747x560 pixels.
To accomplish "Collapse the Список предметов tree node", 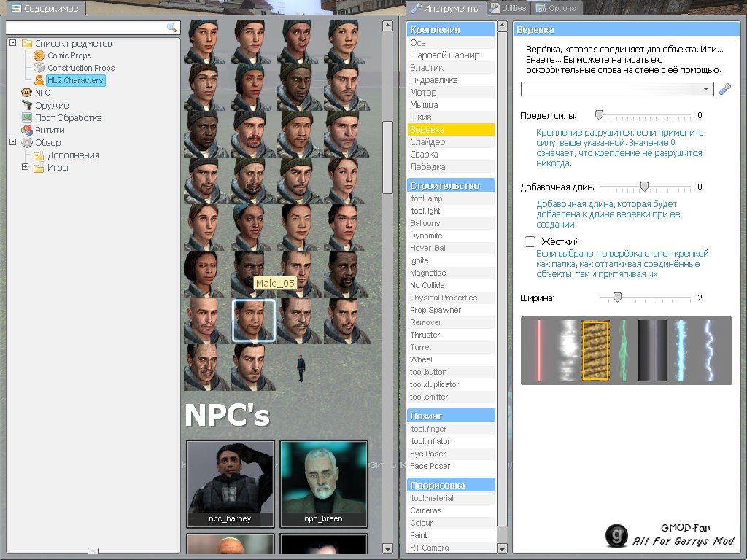I will (13, 43).
